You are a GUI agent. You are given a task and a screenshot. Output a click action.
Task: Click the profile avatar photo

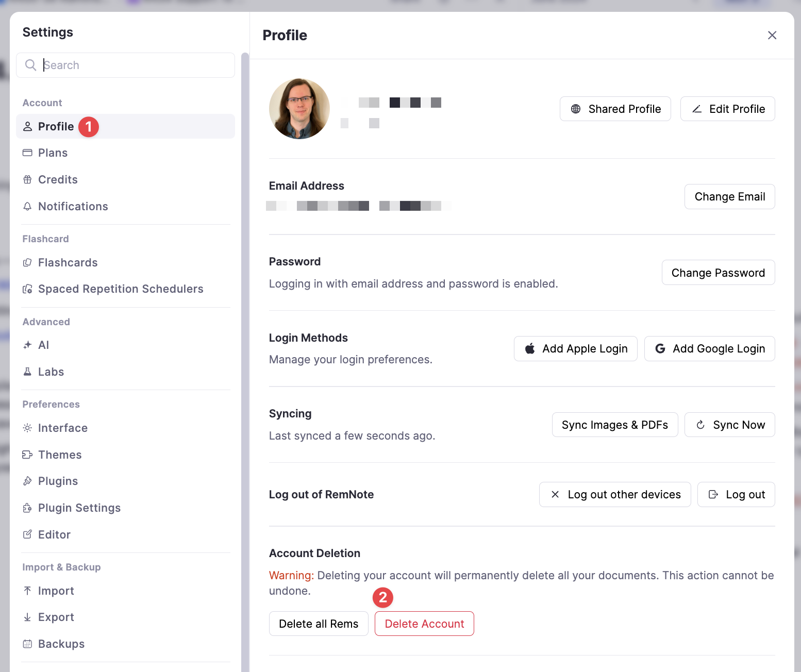[299, 109]
